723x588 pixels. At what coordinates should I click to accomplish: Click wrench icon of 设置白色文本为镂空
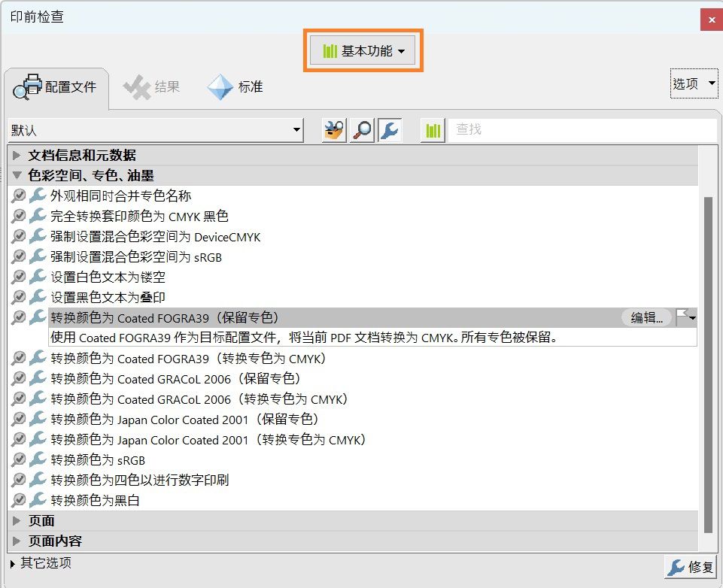coord(38,277)
